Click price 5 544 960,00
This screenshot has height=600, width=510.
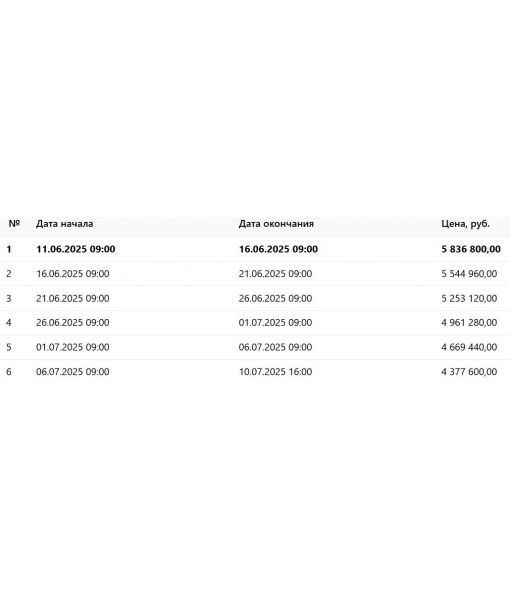(469, 274)
